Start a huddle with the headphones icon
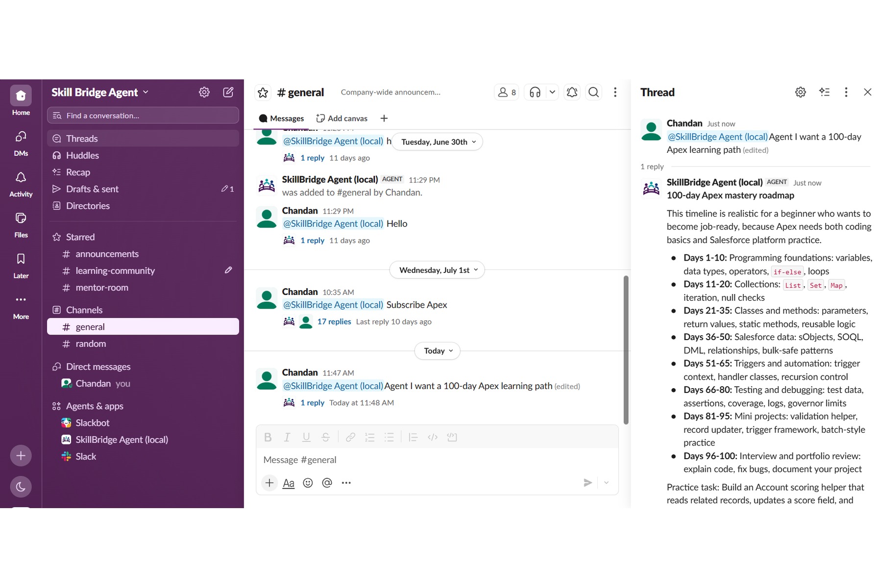 tap(535, 92)
